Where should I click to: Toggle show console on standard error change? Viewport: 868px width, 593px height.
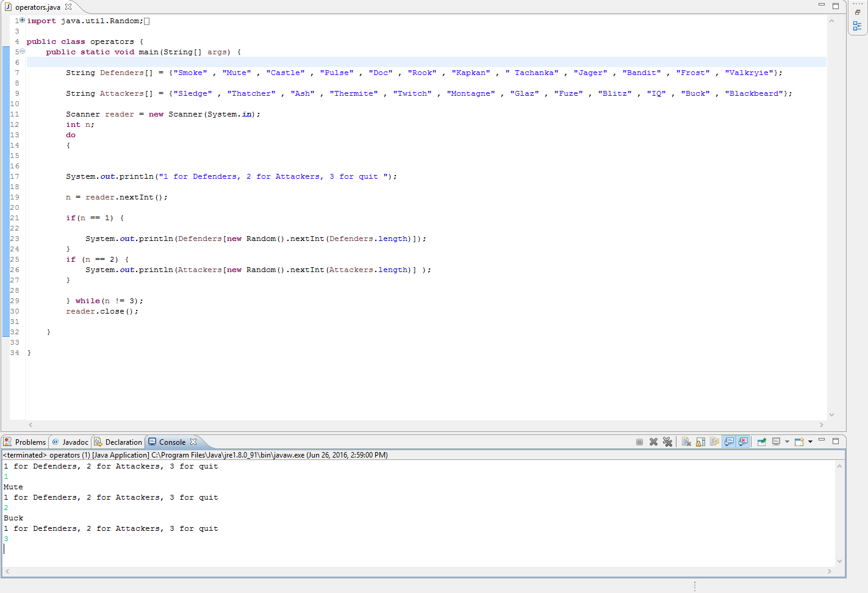tap(743, 442)
